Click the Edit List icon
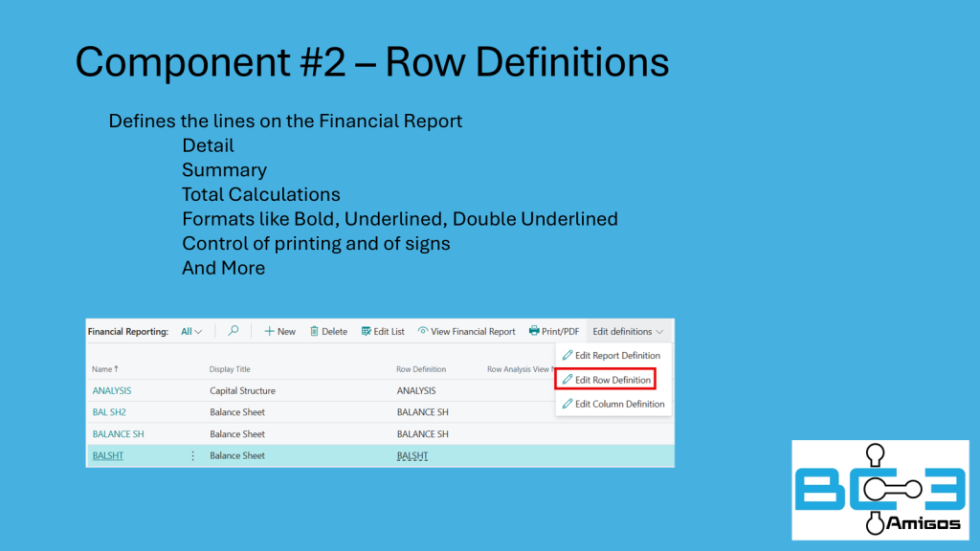The height and width of the screenshot is (551, 980). [x=366, y=331]
